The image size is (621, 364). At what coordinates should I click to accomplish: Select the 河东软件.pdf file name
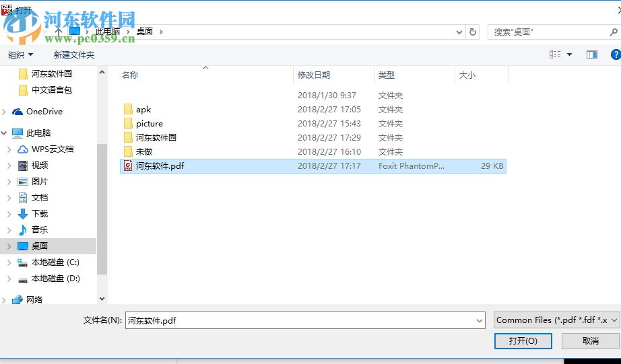160,166
